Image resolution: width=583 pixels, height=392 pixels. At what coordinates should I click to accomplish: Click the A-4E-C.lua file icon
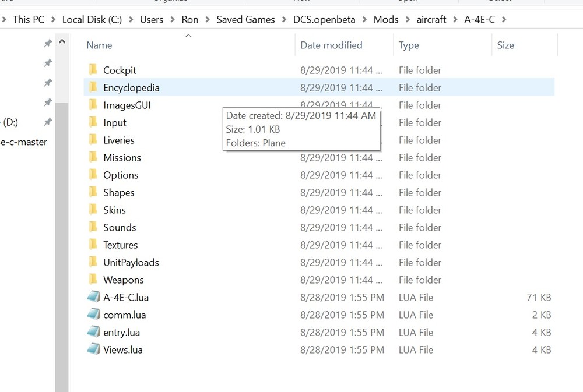[93, 298]
